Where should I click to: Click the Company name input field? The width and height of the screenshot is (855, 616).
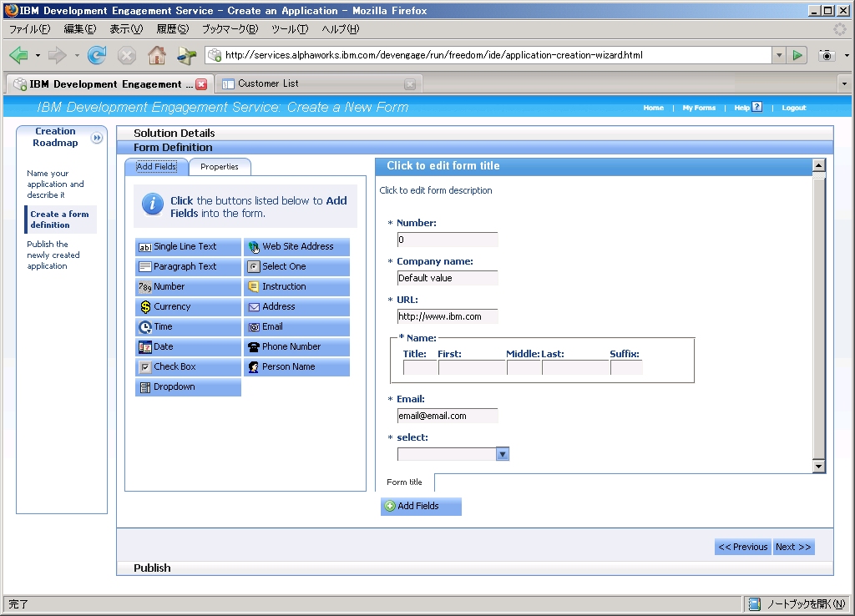[448, 278]
